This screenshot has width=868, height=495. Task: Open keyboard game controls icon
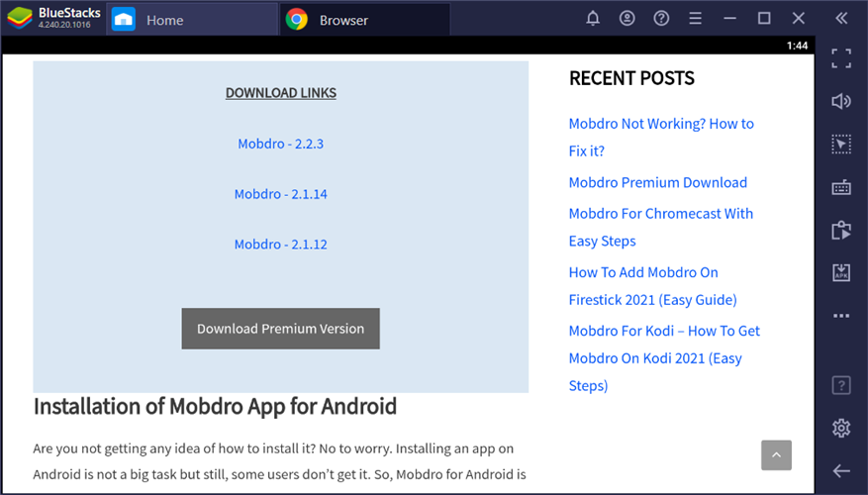pyautogui.click(x=841, y=187)
